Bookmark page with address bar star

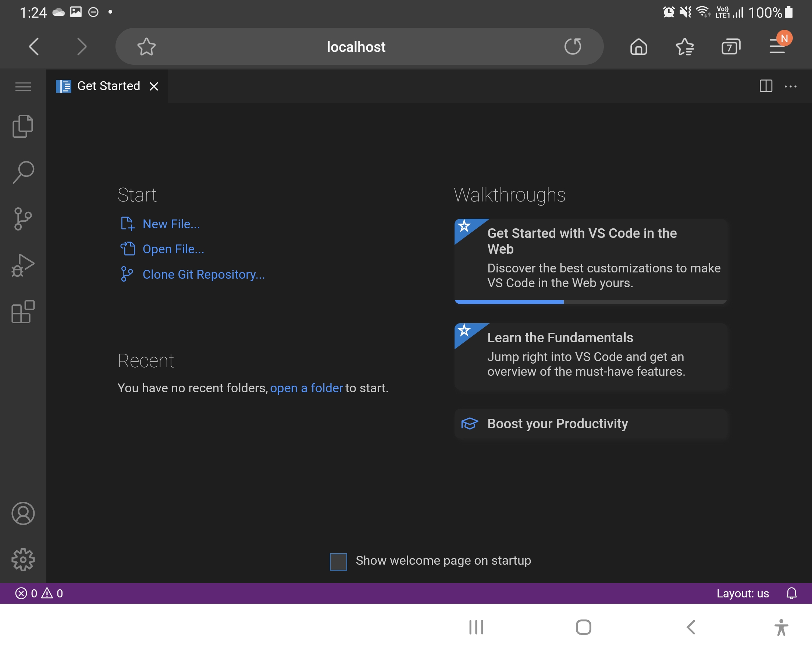(x=146, y=47)
